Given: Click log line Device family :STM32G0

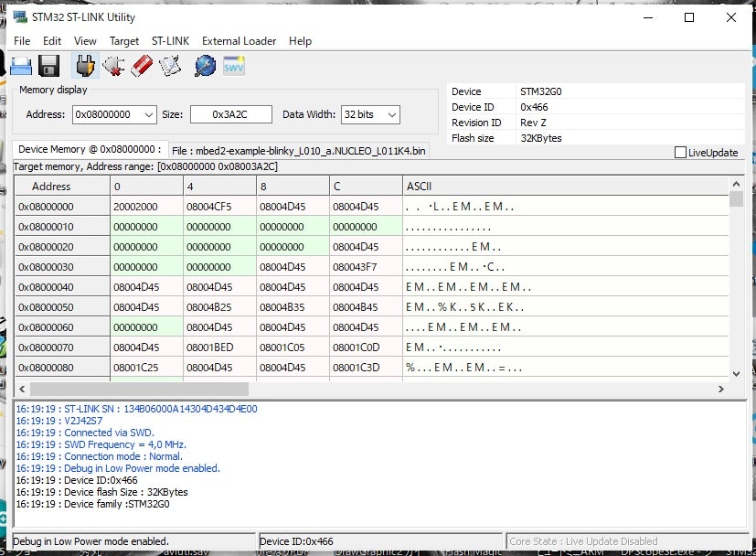Looking at the screenshot, I should click(92, 504).
